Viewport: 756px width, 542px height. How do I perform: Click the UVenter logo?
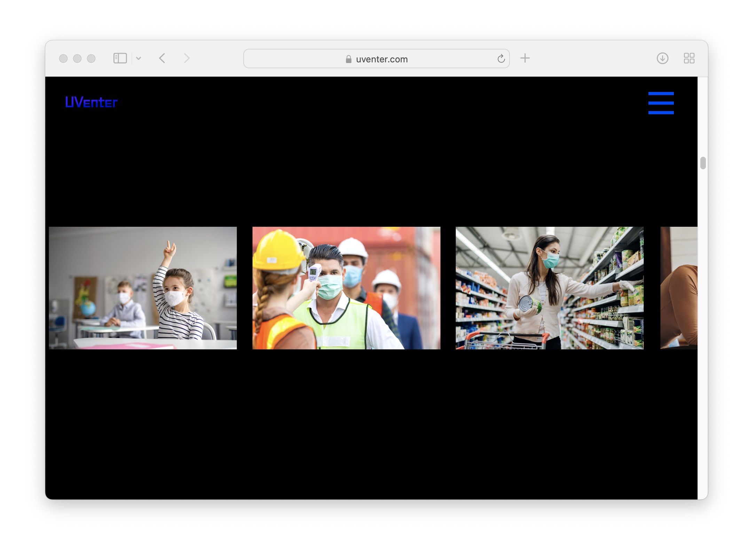91,102
